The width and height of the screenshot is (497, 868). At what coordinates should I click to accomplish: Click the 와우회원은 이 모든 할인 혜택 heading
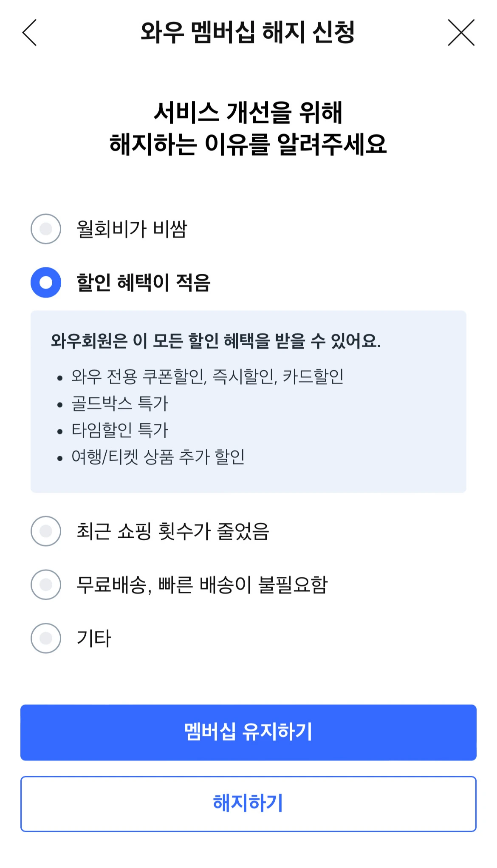pos(216,341)
